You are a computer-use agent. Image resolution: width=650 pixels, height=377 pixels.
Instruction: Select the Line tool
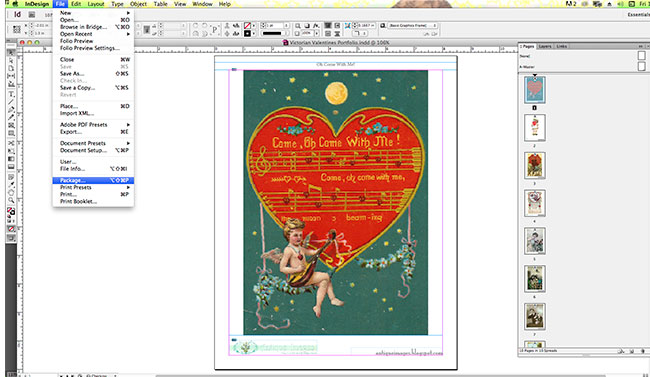(x=11, y=102)
